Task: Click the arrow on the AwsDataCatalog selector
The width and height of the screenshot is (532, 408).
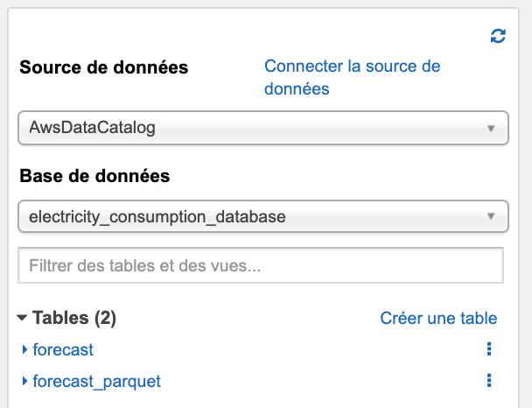Action: [x=492, y=129]
